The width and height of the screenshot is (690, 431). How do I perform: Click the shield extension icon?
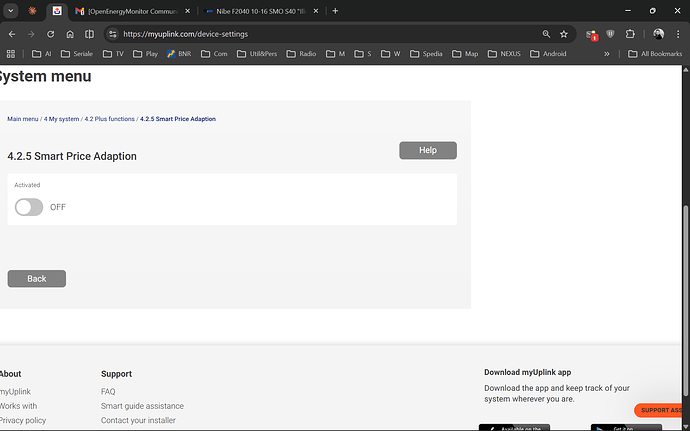coord(610,33)
